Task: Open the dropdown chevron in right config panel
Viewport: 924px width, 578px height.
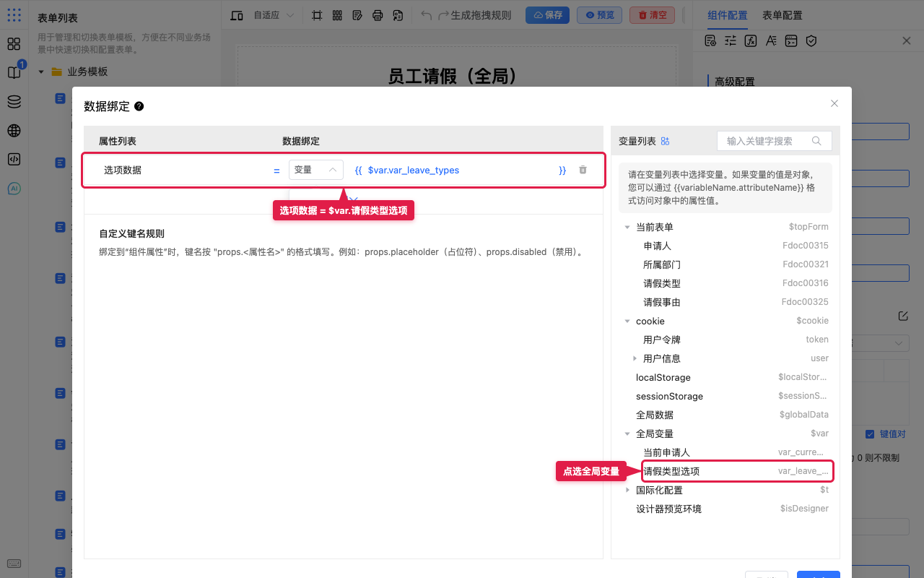Action: coord(899,343)
